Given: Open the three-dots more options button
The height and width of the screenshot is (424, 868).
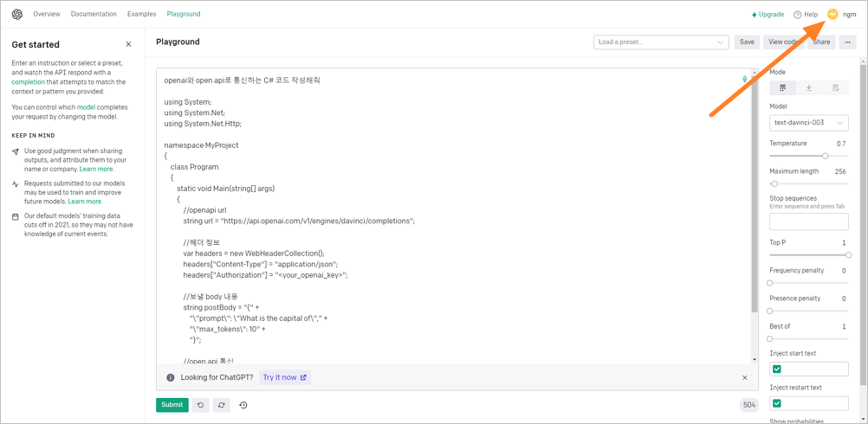Looking at the screenshot, I should point(847,42).
